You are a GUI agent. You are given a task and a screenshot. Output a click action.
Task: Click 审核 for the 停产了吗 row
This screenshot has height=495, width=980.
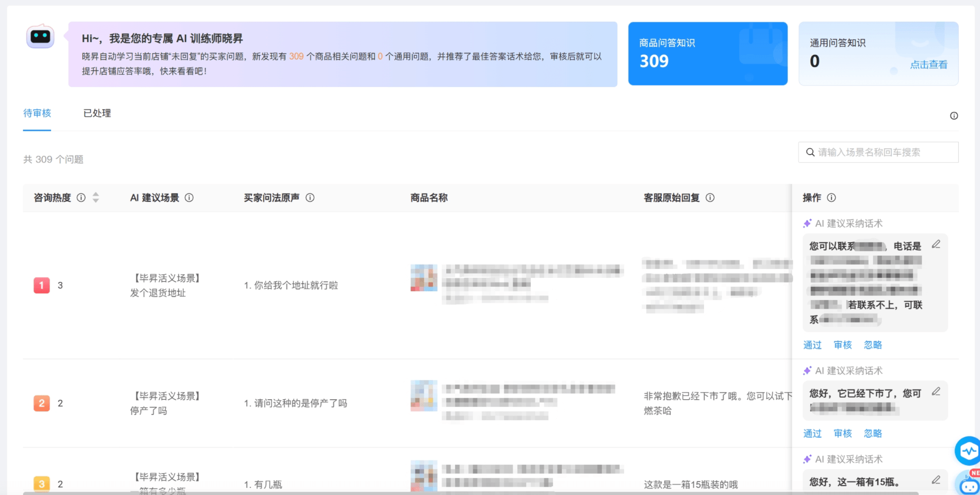843,434
